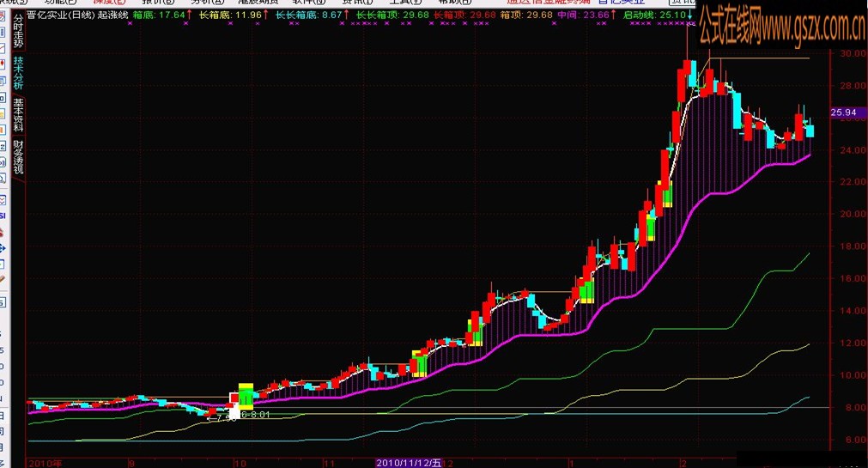The height and width of the screenshot is (468, 868).
Task: Click the 20.00 price axis label
Action: pos(853,214)
